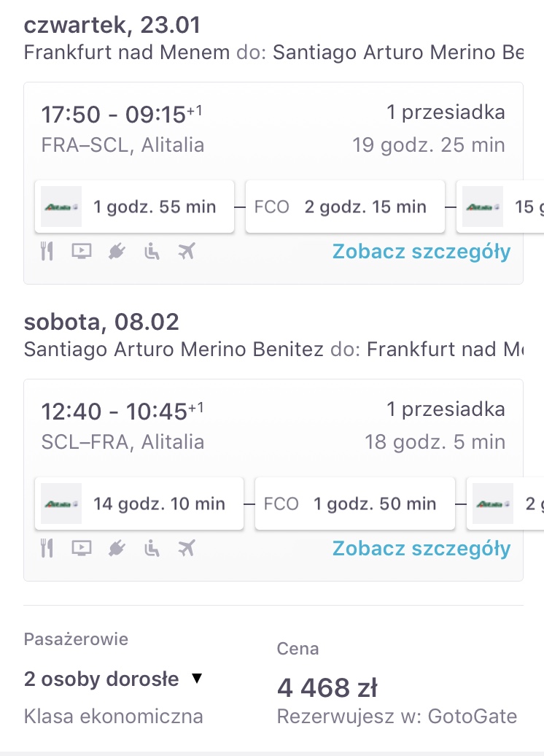Tap the power plug icon on return flight

pos(117,548)
